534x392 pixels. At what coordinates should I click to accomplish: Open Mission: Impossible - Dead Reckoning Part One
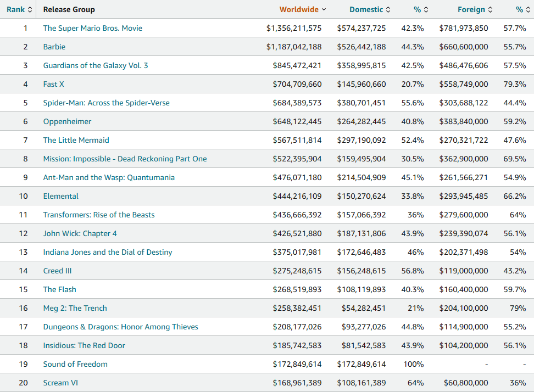coord(125,159)
